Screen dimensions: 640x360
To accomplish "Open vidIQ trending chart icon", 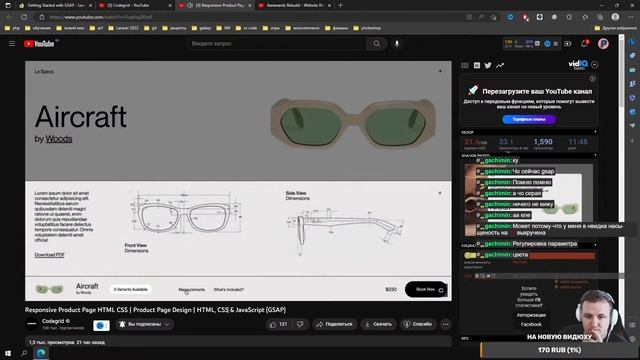I will pos(500,65).
